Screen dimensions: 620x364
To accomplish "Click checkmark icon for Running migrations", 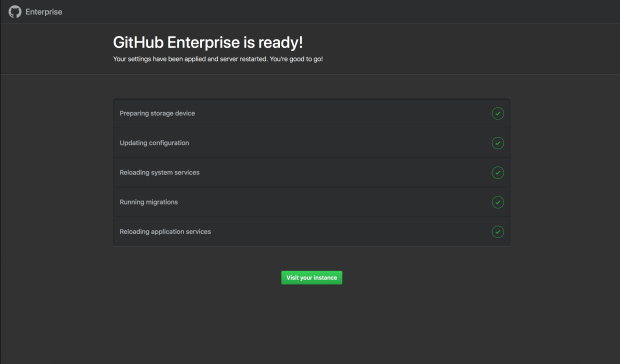I will 498,202.
